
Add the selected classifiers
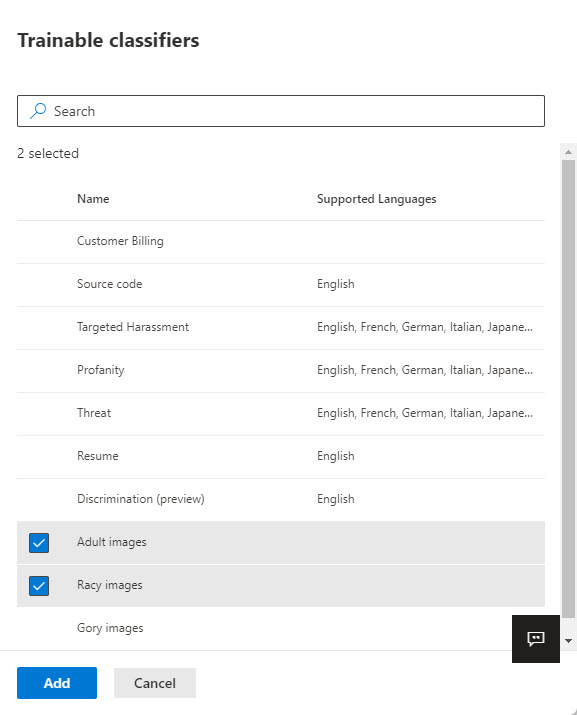(x=57, y=683)
